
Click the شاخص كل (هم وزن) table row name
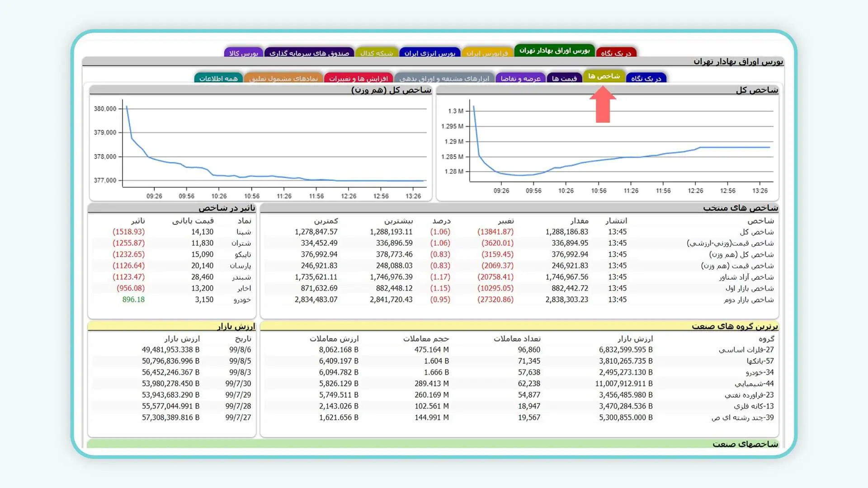pyautogui.click(x=741, y=254)
